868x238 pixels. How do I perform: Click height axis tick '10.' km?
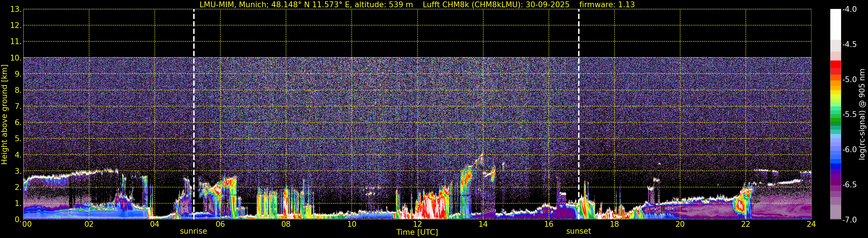(16, 58)
